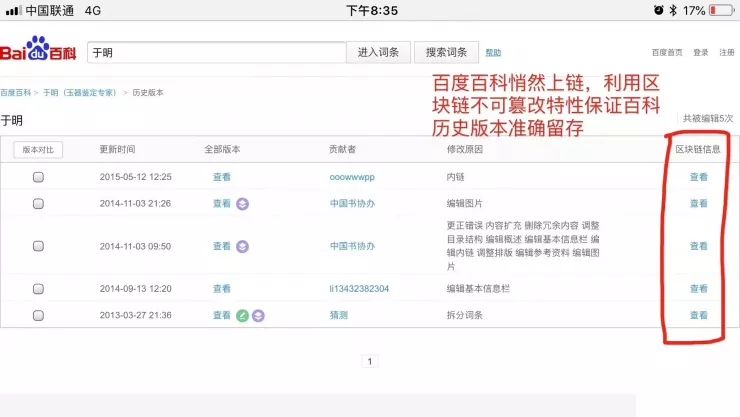View blockchain info for 2014-09-13 row

tap(698, 289)
